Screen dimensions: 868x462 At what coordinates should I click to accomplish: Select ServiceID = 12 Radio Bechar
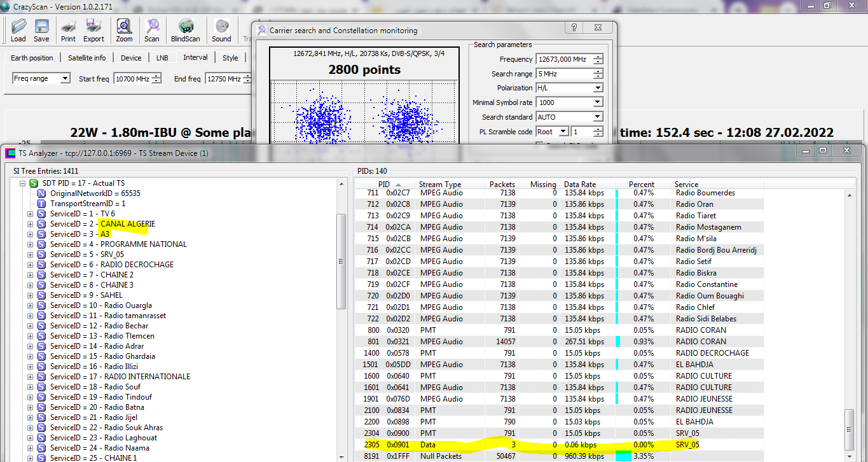tap(99, 326)
